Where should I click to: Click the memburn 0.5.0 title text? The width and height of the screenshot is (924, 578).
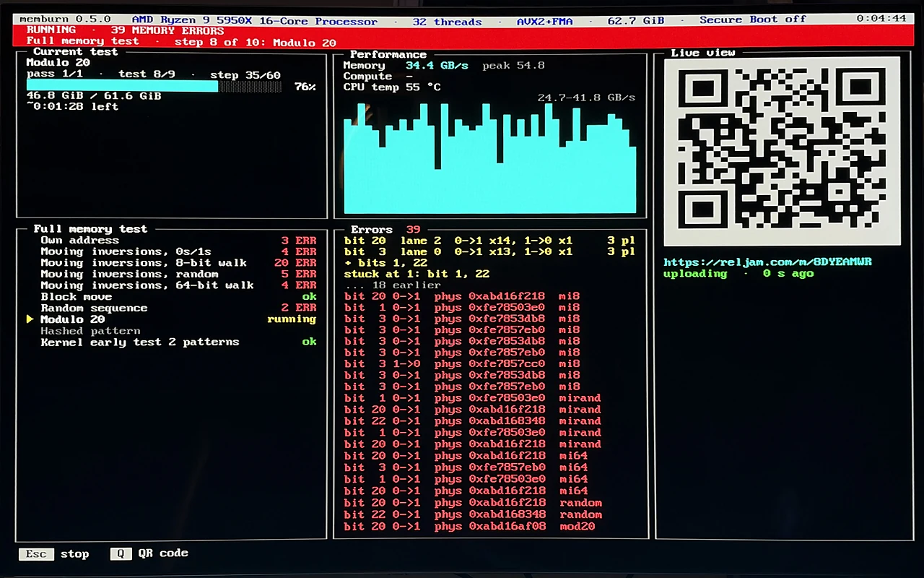[x=65, y=20]
